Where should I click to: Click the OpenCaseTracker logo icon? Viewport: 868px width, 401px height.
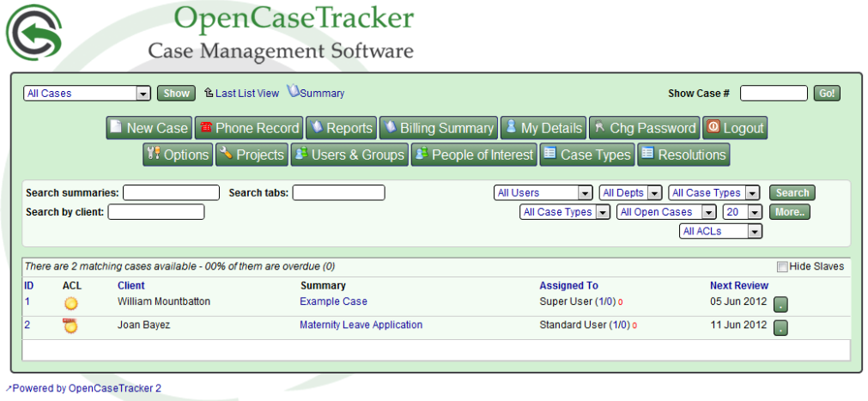coord(33,32)
